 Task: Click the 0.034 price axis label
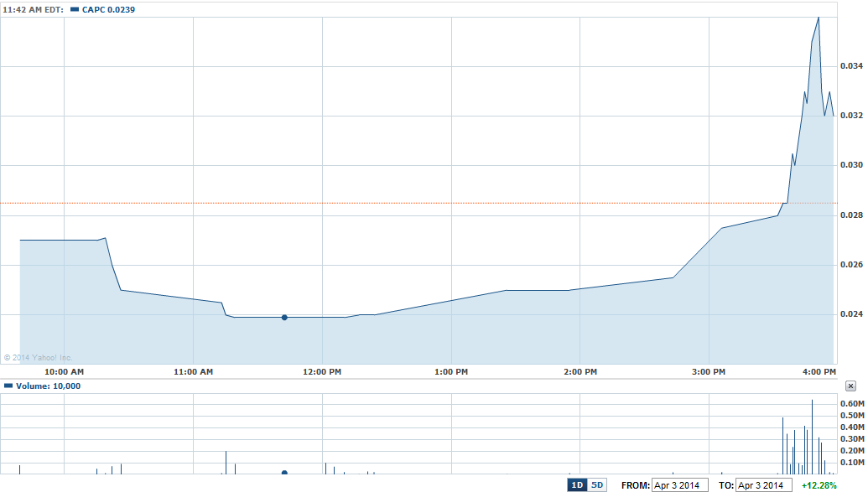click(x=851, y=66)
